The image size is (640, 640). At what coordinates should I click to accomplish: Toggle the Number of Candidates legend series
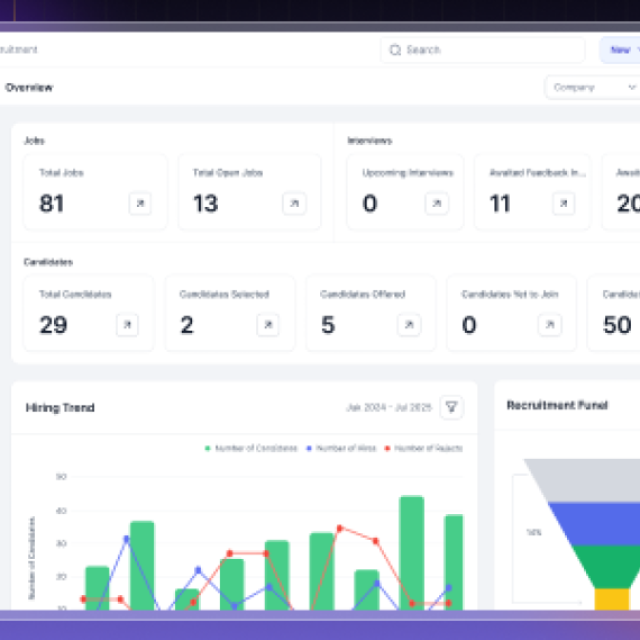coord(251,449)
